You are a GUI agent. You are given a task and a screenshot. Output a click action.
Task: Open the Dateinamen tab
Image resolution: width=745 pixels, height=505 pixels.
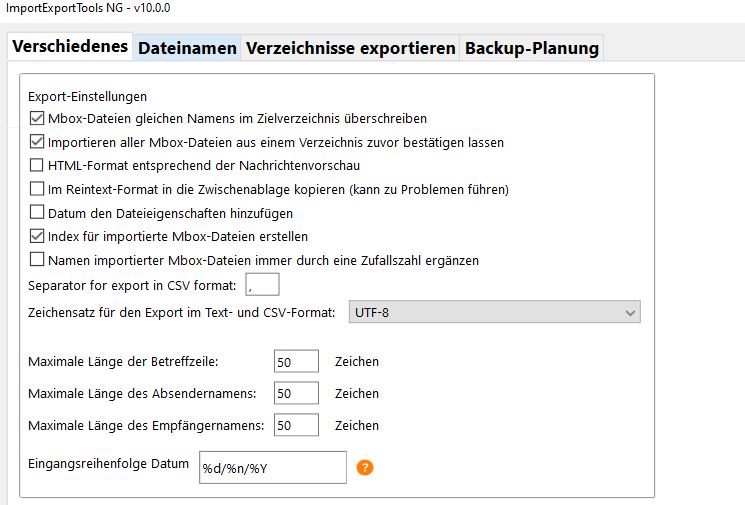coord(187,48)
